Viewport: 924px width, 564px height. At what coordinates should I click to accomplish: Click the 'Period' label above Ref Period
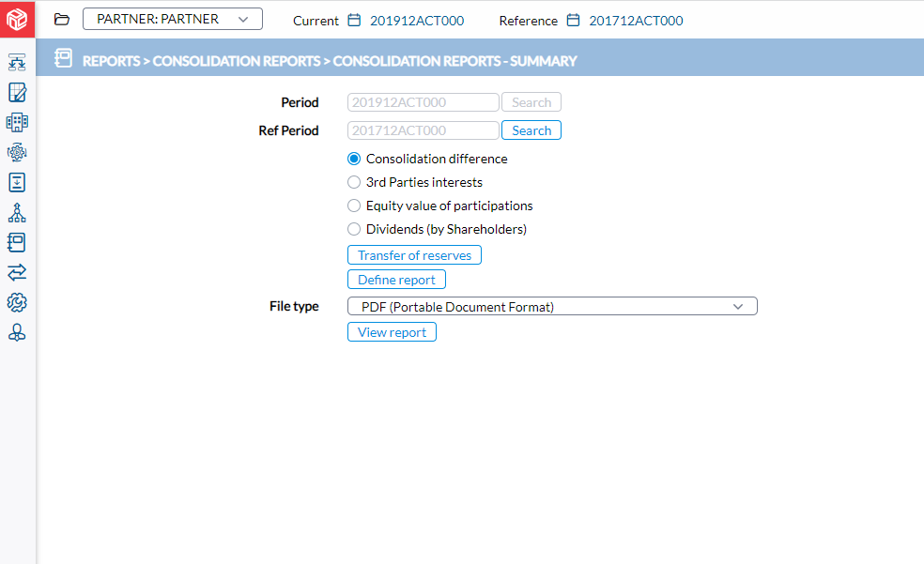(x=300, y=102)
